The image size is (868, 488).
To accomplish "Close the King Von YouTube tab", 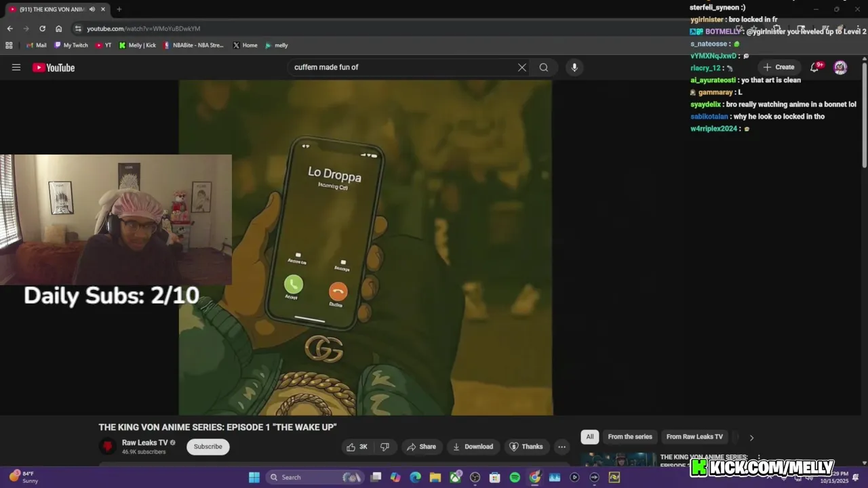I will [103, 9].
